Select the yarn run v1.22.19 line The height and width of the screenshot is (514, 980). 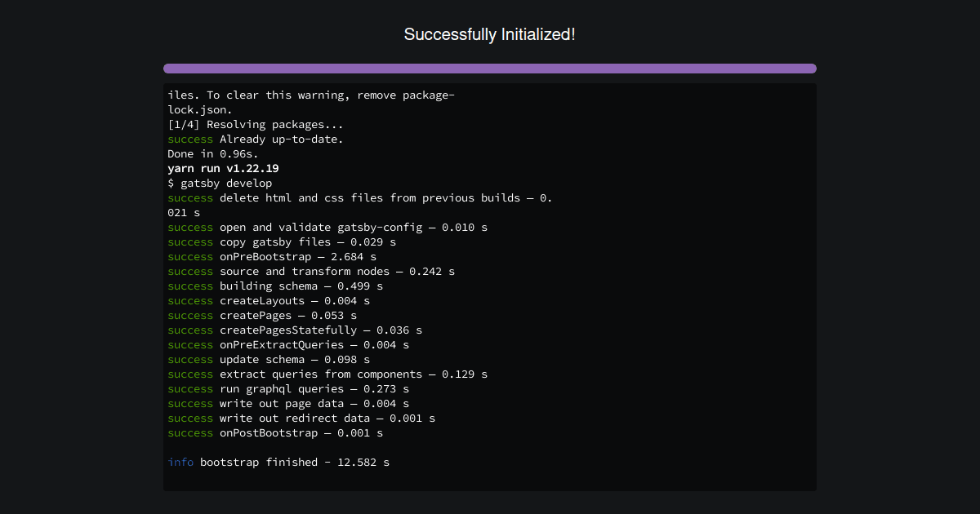tap(222, 168)
